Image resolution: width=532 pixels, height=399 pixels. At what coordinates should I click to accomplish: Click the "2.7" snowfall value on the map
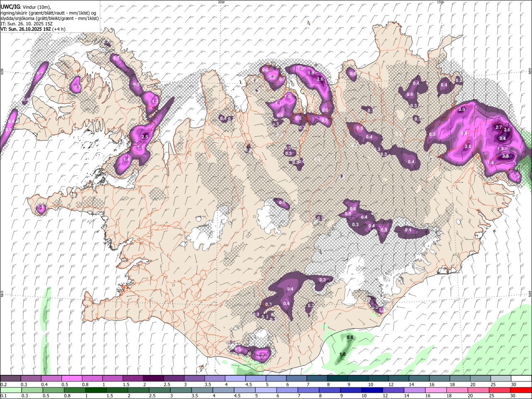click(x=499, y=128)
